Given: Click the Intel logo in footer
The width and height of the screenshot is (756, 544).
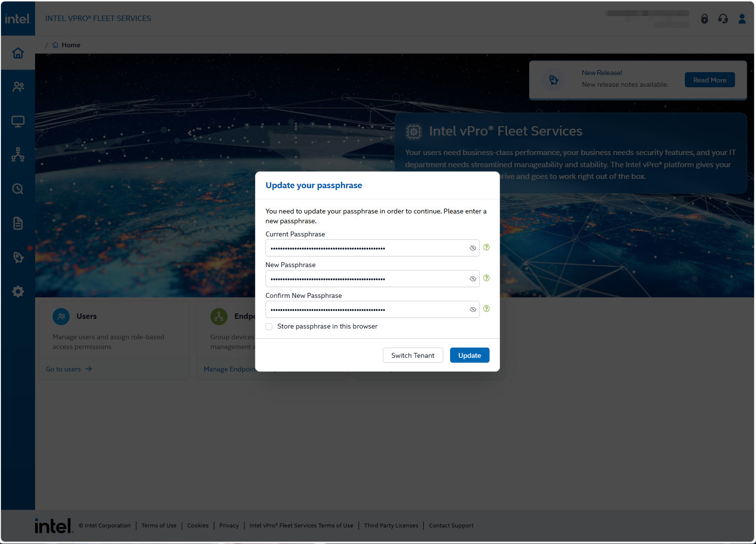Looking at the screenshot, I should [x=54, y=525].
